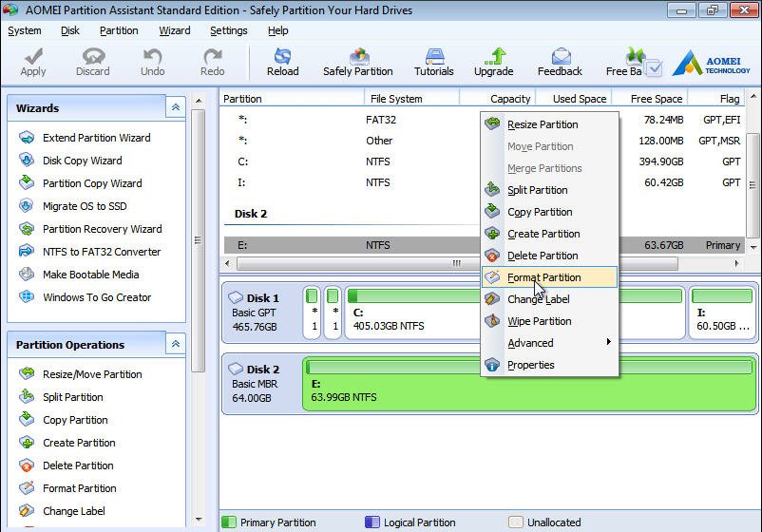Click the context menu Wipe Partition icon

click(492, 321)
